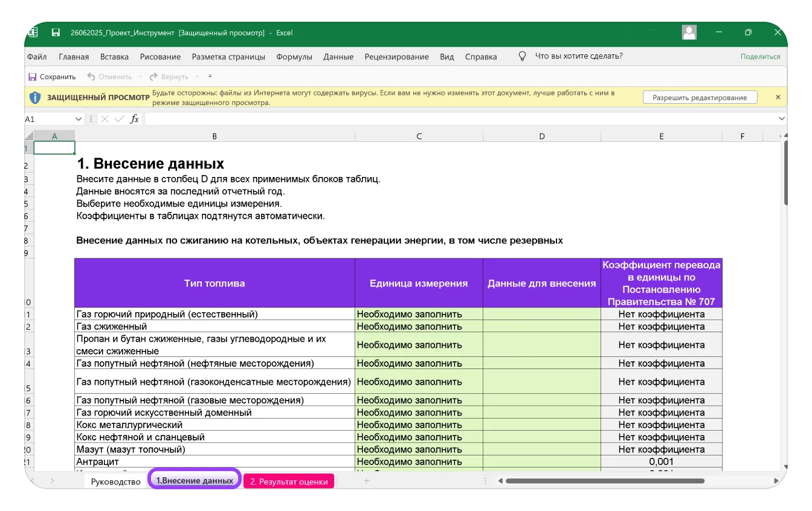812x511 pixels.
Task: Click the vertical scrollbar thumb
Action: 785,172
